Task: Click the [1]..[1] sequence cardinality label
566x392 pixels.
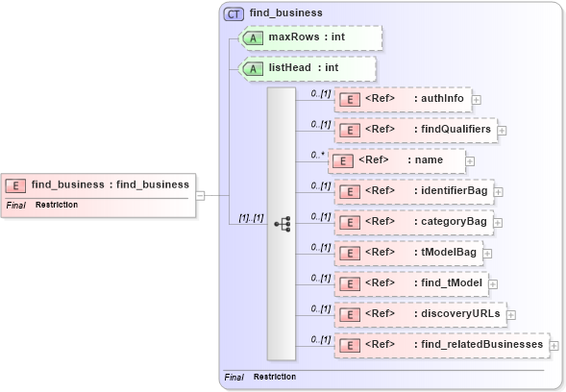Action: click(251, 218)
